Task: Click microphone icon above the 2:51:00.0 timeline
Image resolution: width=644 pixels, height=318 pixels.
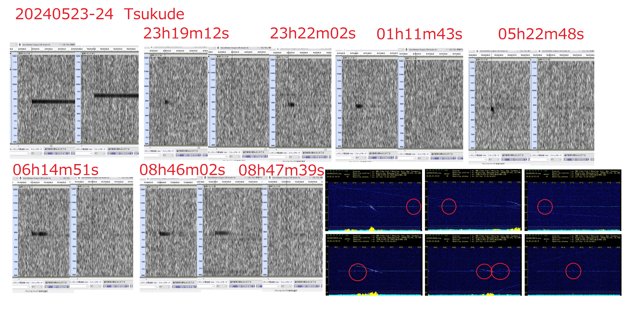Action: click(x=20, y=45)
